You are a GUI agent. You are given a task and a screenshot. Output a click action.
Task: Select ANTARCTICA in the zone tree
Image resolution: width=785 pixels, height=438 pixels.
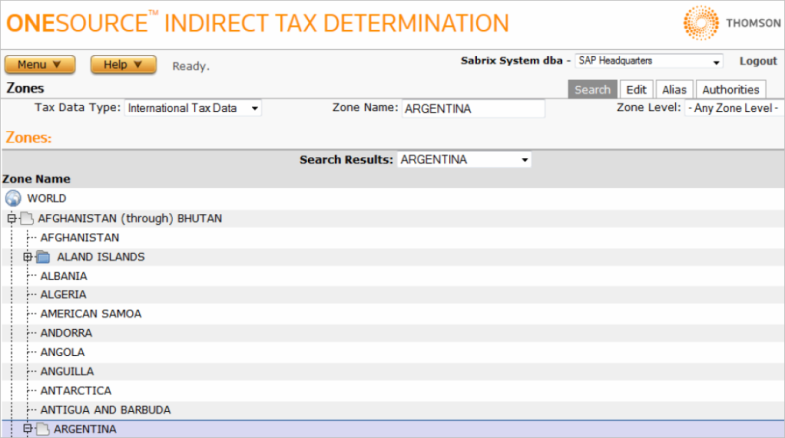(x=76, y=390)
